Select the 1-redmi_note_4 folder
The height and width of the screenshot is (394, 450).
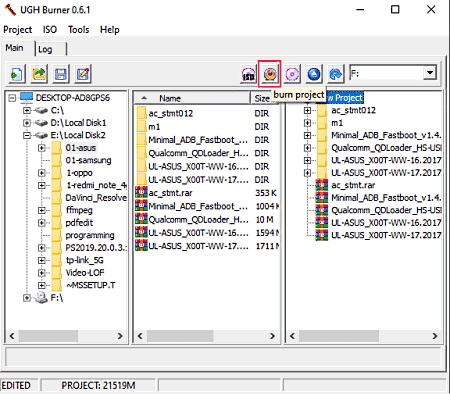(x=96, y=185)
